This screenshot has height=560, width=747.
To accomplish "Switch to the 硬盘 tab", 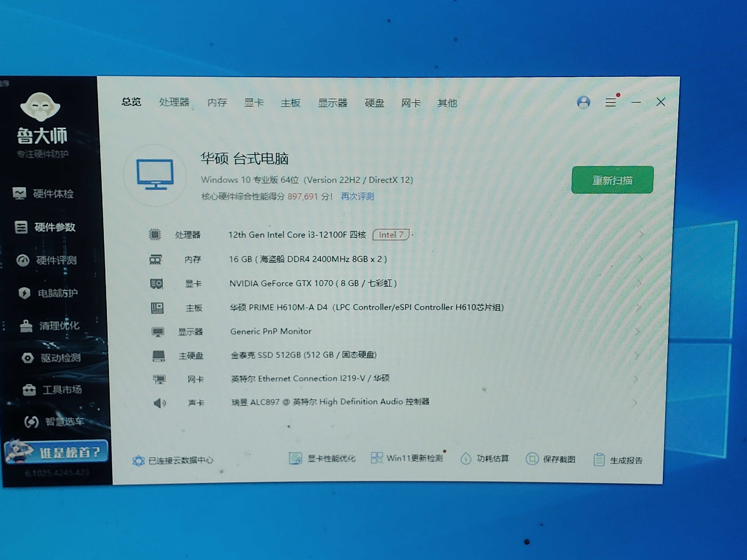I will pos(375,103).
